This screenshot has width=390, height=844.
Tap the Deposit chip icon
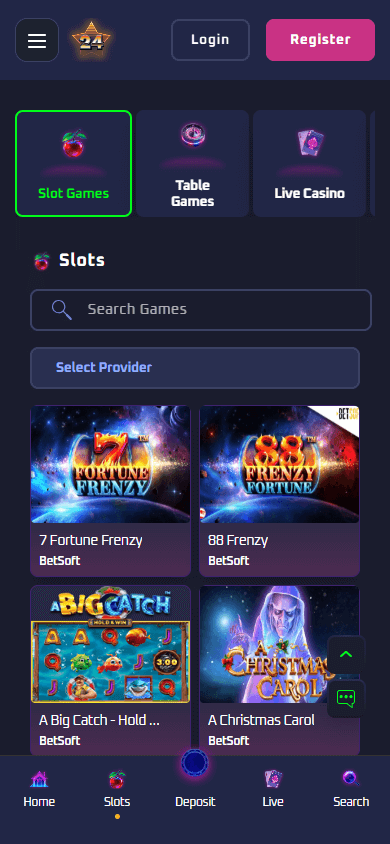click(195, 763)
